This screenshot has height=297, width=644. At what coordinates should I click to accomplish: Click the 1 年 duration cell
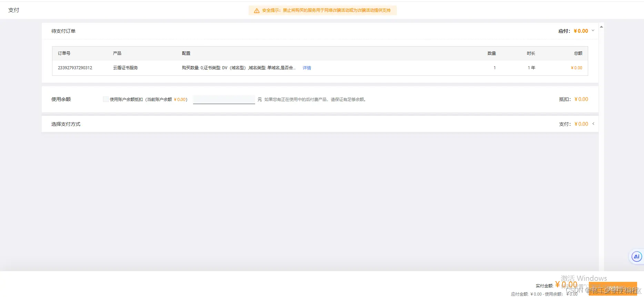(x=531, y=68)
